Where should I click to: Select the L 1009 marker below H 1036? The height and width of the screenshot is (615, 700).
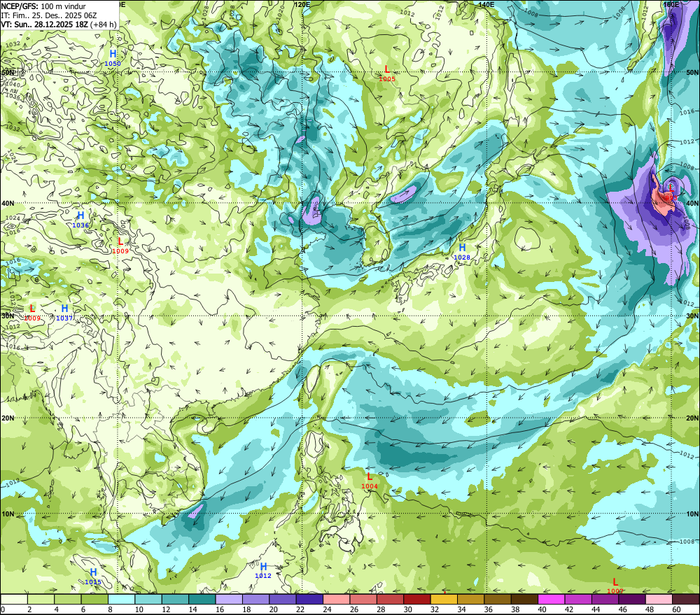tap(120, 246)
